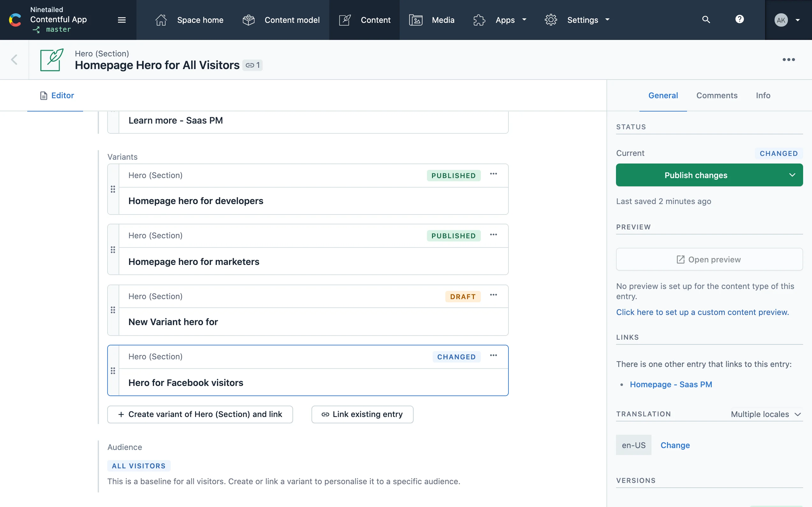
Task: Click the incoming links badge beside title
Action: [253, 65]
